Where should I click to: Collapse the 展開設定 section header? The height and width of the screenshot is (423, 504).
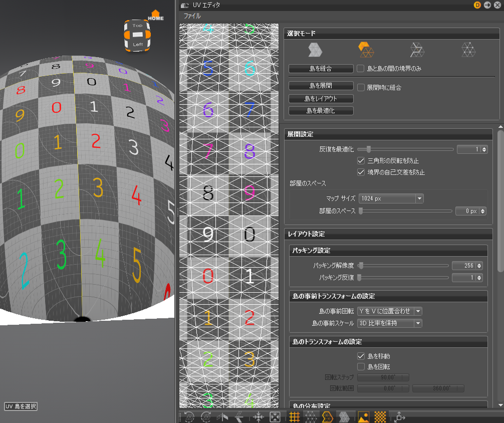pyautogui.click(x=388, y=134)
